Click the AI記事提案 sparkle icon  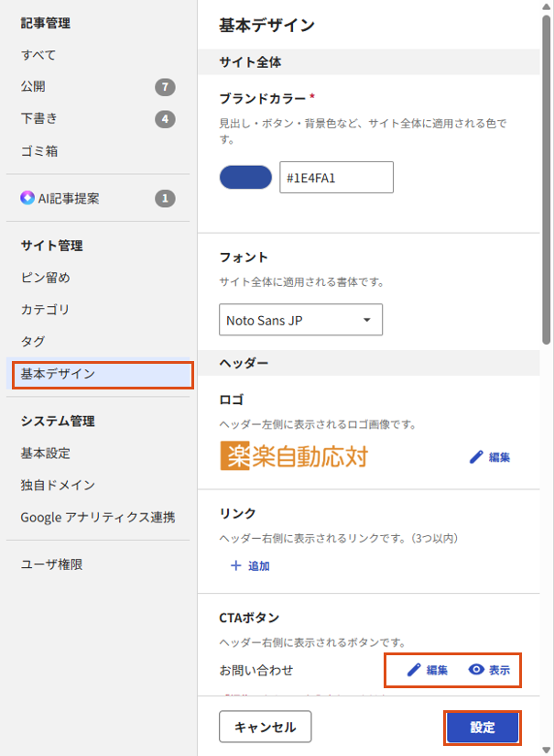(x=27, y=198)
